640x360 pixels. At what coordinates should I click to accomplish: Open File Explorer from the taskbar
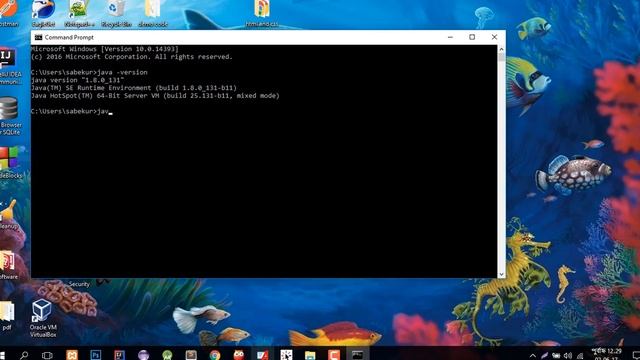pos(310,355)
